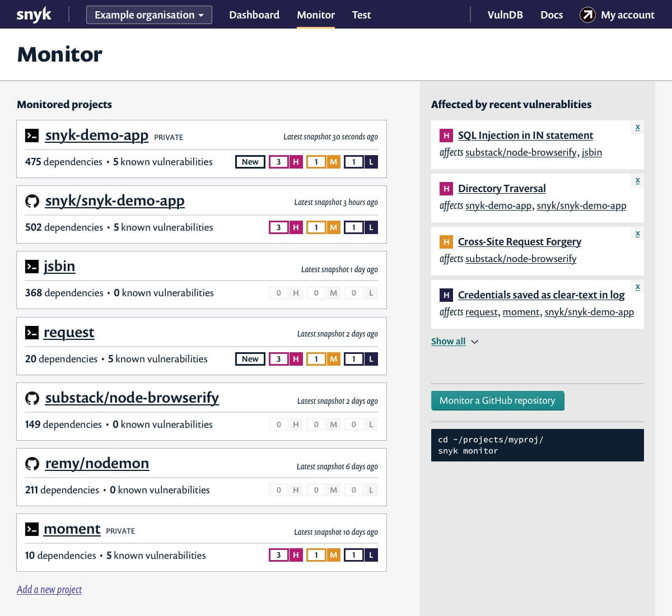Open the Example organisation dropdown
Image resolution: width=672 pixels, height=616 pixels.
tap(149, 15)
